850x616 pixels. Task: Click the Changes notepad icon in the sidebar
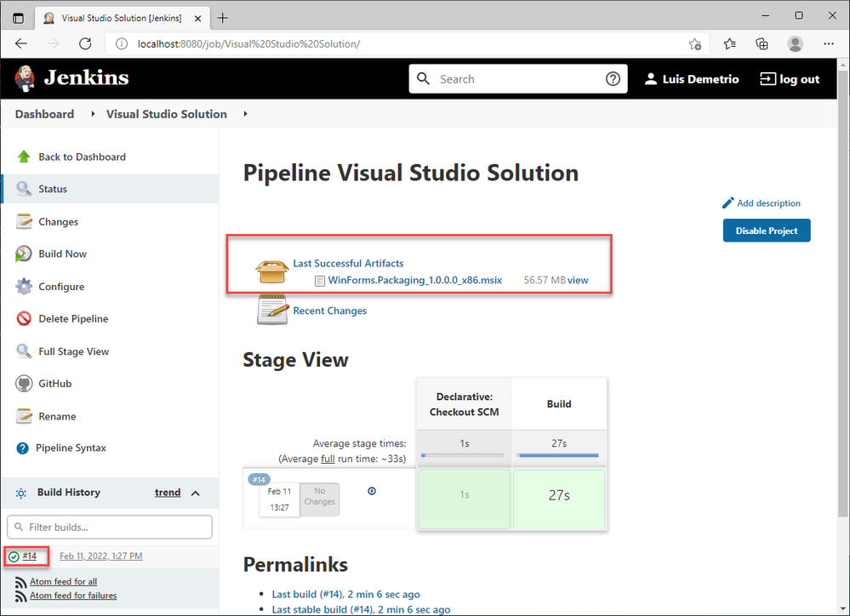[24, 221]
